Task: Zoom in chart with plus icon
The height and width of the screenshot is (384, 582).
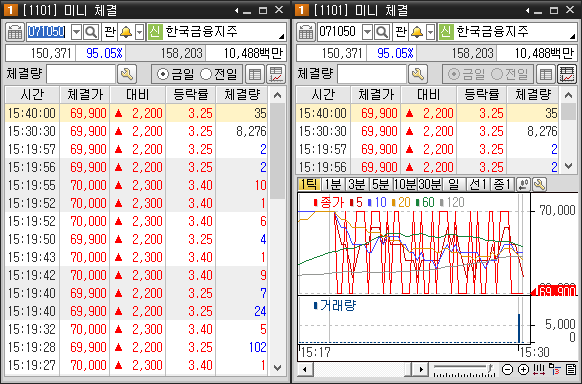Action: pyautogui.click(x=523, y=369)
